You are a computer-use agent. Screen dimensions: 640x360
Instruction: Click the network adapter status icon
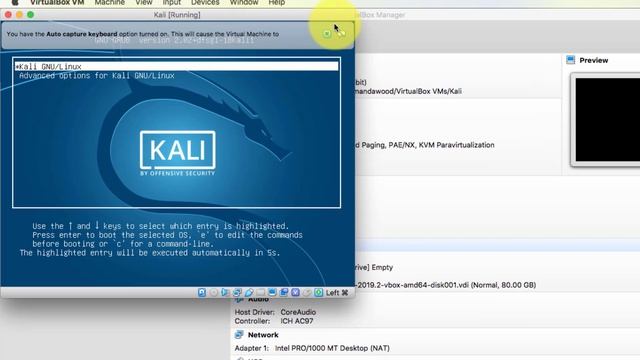coord(237,293)
